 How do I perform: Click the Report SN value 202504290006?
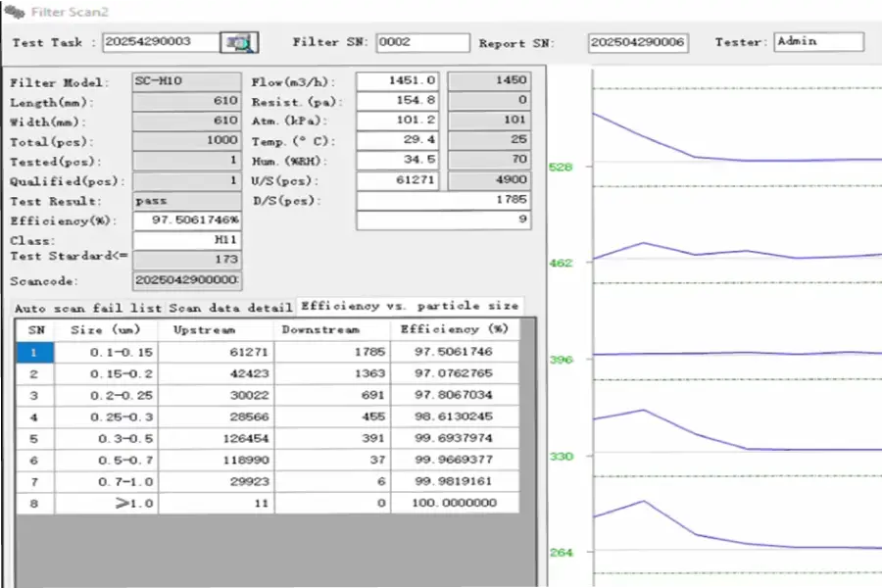(x=639, y=42)
